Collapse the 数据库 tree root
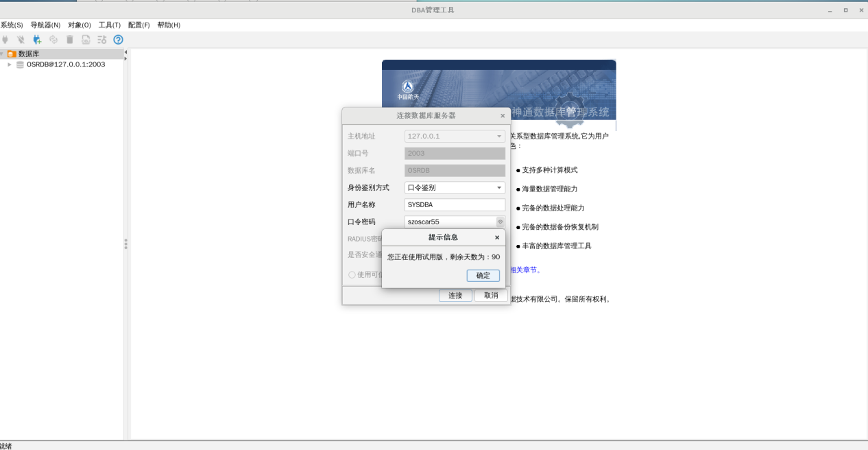868x450 pixels. 2,54
